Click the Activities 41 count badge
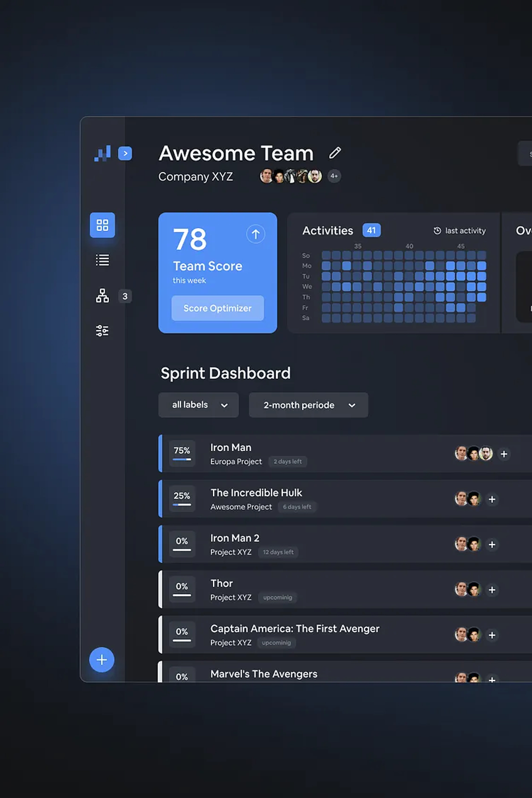Screen dimensions: 532x798 (x=371, y=230)
